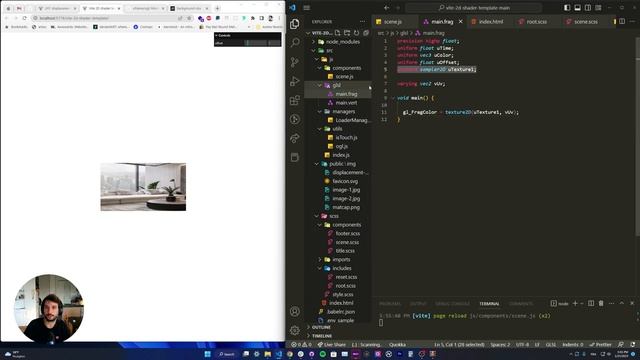Add a new terminal with the plus icon

click(x=575, y=303)
